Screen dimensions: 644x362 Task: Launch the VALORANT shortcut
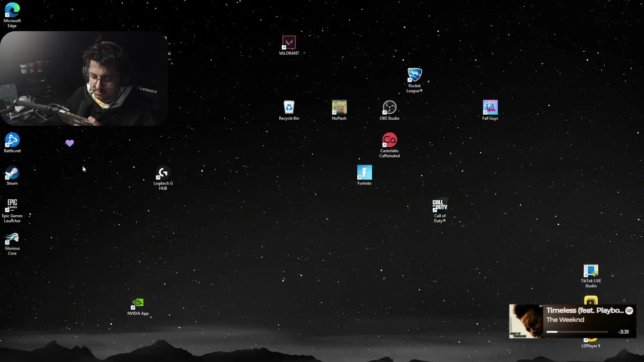289,45
